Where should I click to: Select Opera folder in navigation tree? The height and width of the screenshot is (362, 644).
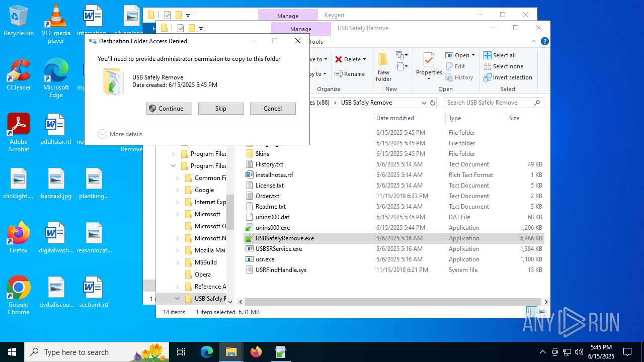pyautogui.click(x=203, y=275)
